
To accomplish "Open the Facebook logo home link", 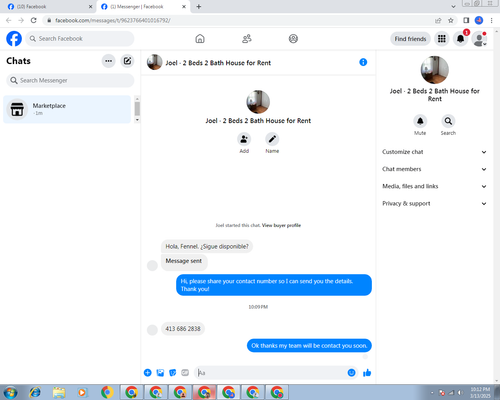I will coord(14,39).
